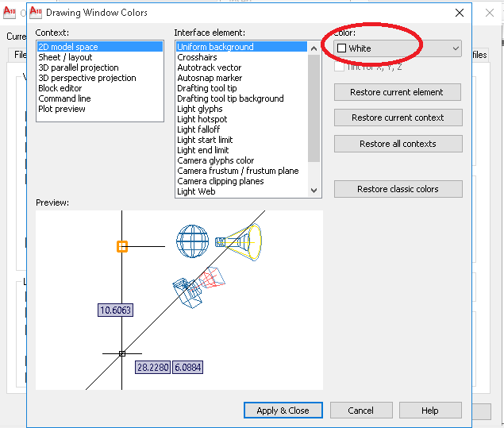This screenshot has width=504, height=428.
Task: Select Autosnap marker interface element
Action: (241, 78)
